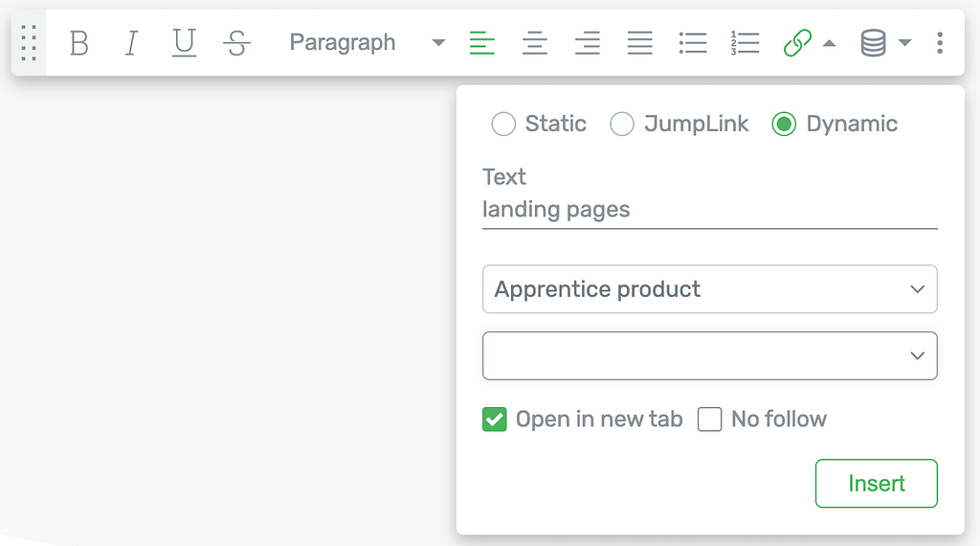Center align the text

coord(535,43)
